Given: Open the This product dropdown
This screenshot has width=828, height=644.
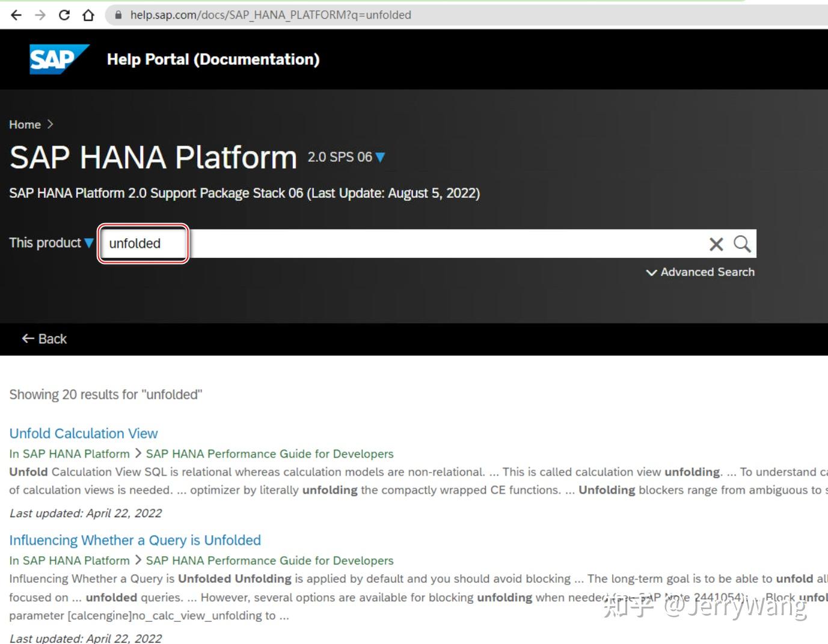Looking at the screenshot, I should coord(51,243).
